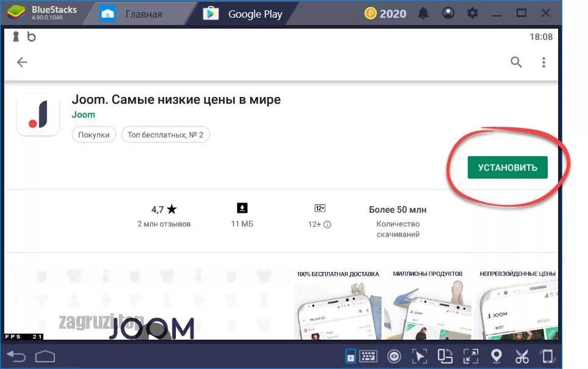Image resolution: width=588 pixels, height=369 pixels.
Task: Click the Более 50 млн downloads text
Action: click(398, 210)
